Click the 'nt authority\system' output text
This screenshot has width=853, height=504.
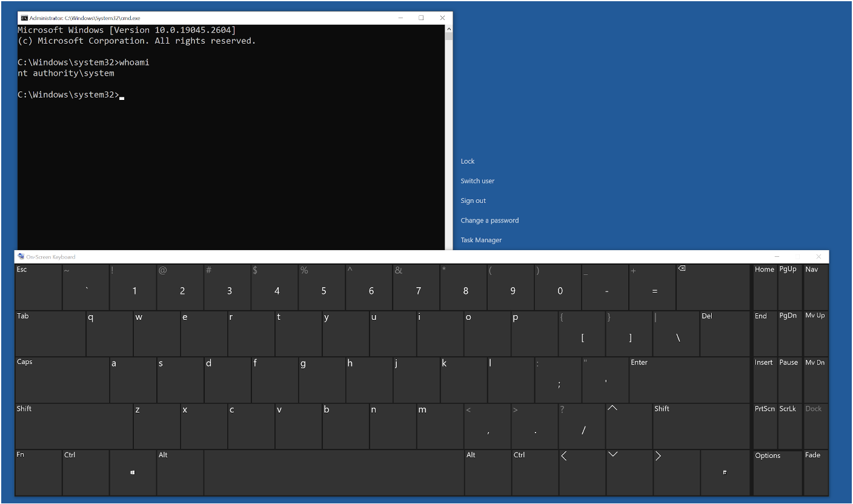66,73
